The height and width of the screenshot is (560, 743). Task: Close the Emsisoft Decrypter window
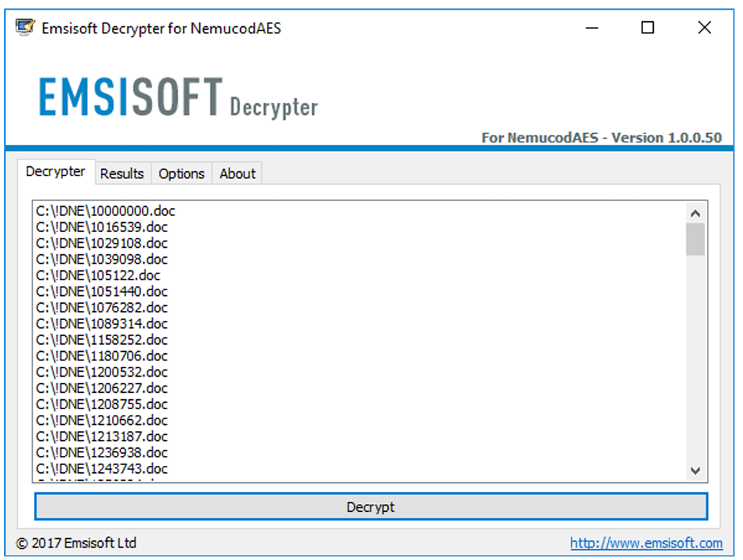click(x=705, y=28)
